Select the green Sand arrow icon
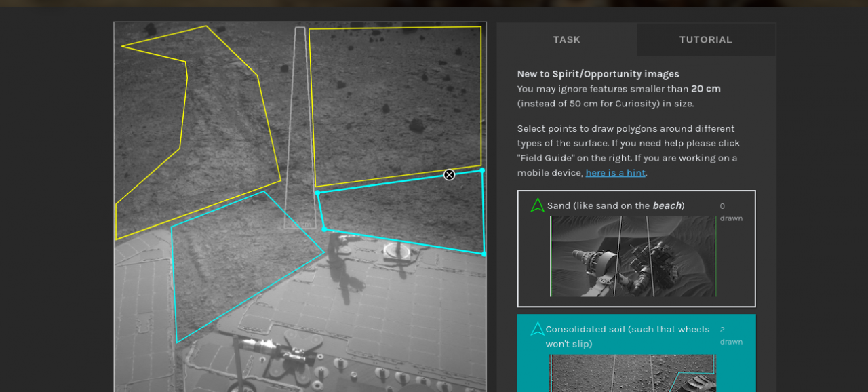 (x=538, y=205)
